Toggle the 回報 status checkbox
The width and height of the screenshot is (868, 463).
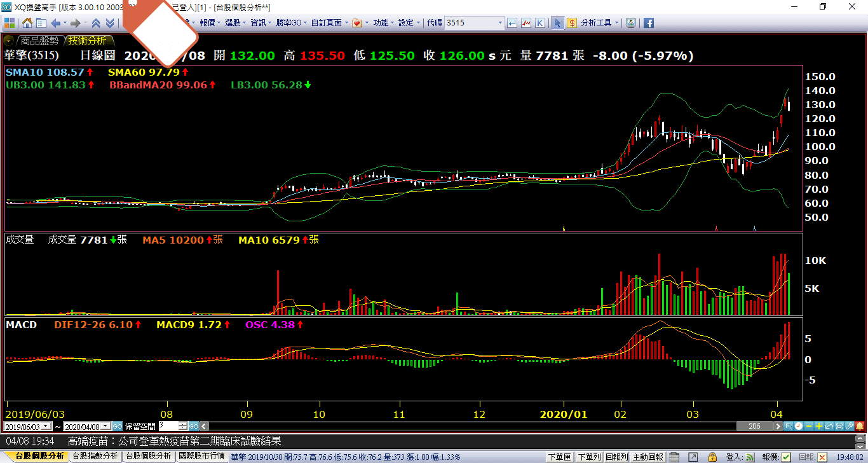[x=822, y=457]
